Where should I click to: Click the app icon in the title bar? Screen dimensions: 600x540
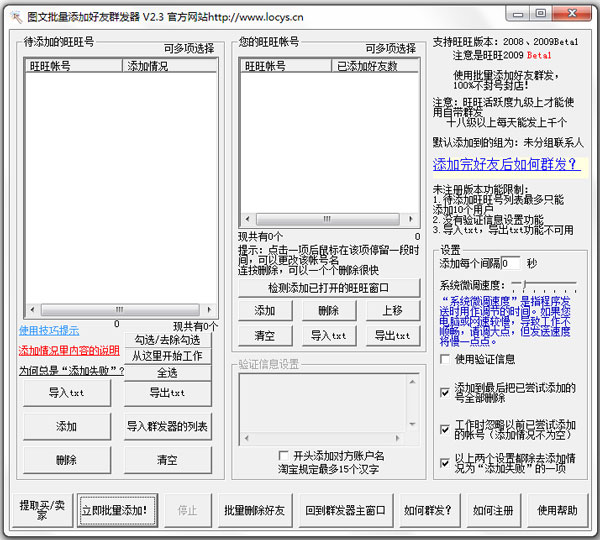pyautogui.click(x=16, y=17)
